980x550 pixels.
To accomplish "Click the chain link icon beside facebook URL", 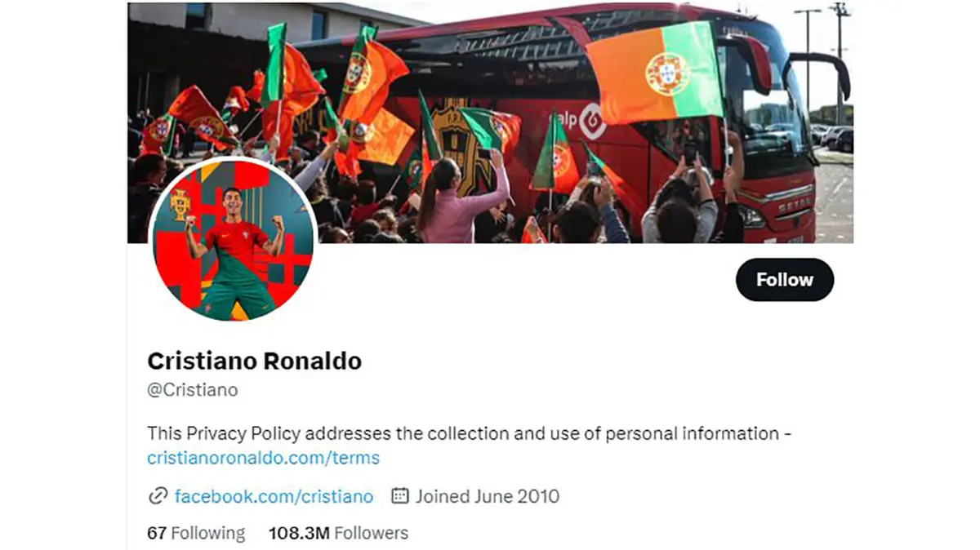I will 157,496.
